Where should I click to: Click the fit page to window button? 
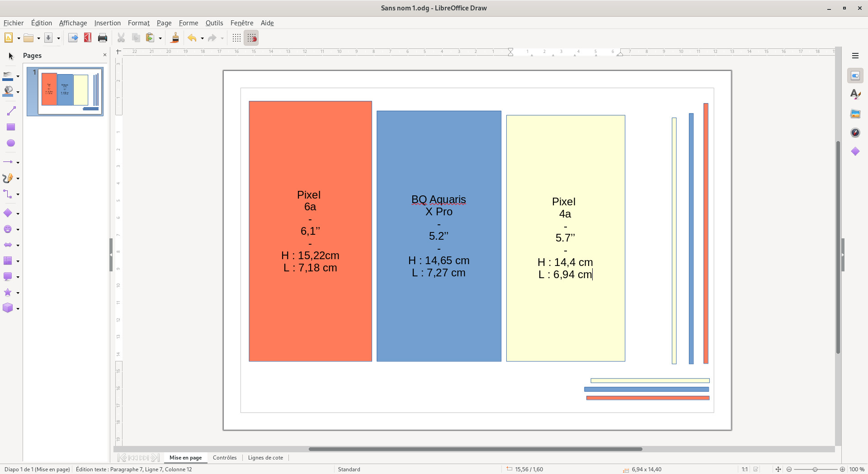pos(778,469)
